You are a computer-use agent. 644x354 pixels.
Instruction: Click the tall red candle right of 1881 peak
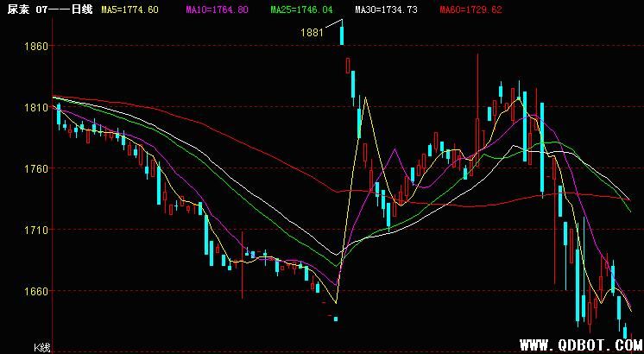point(348,66)
